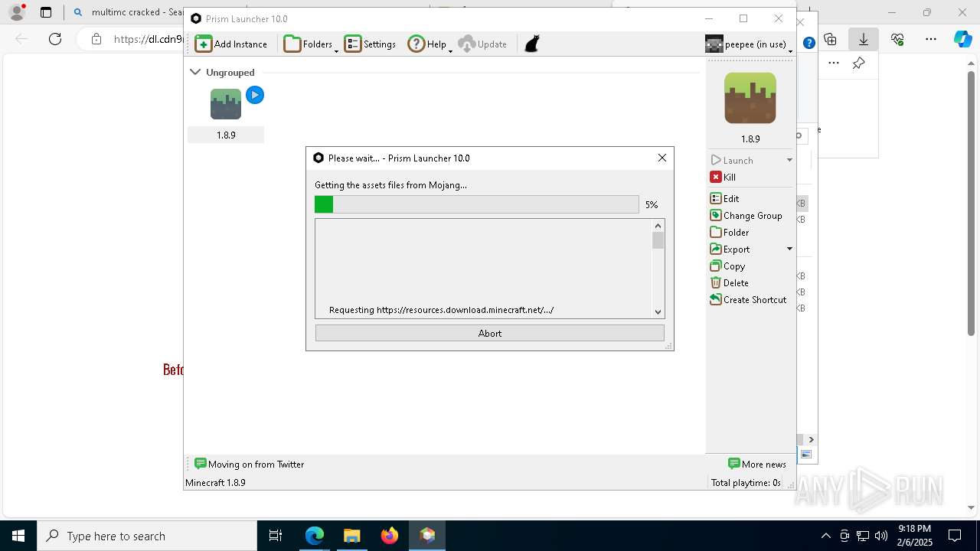The image size is (980, 551).
Task: Open the instance Folder
Action: point(730,232)
